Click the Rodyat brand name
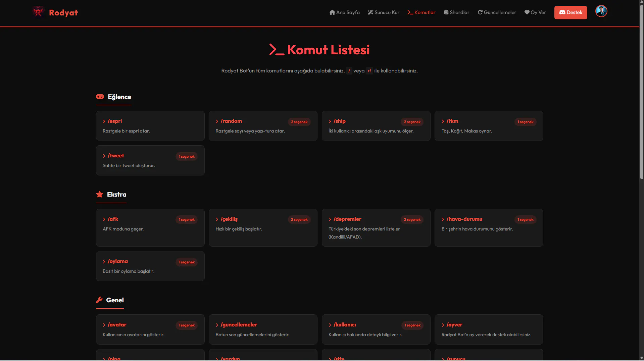 (x=63, y=12)
